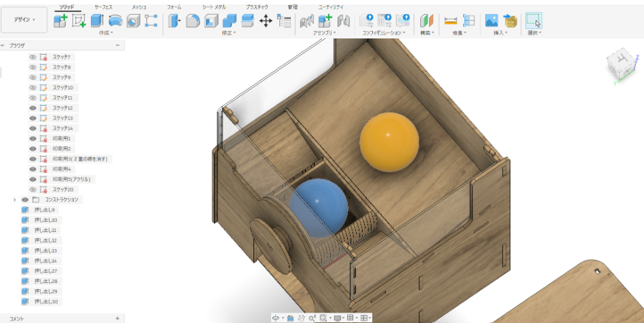The height and width of the screenshot is (323, 644).
Task: Expand the コメント panel with plus button
Action: [117, 319]
